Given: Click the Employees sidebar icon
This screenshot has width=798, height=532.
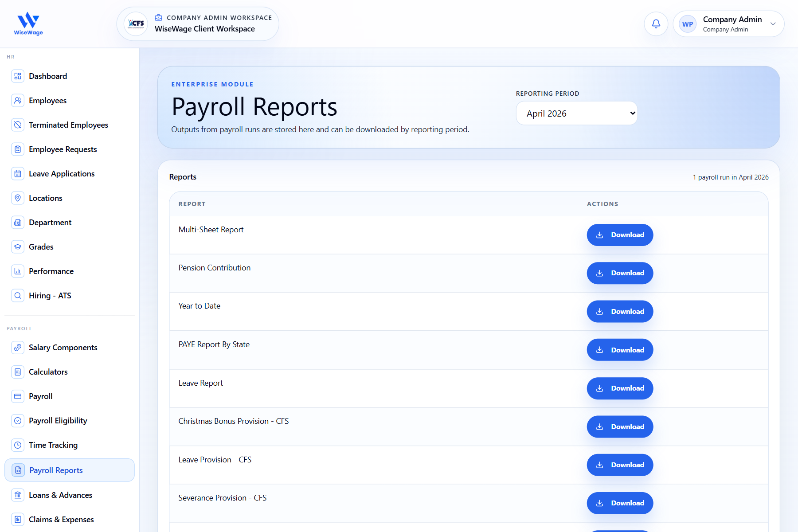Looking at the screenshot, I should point(18,101).
